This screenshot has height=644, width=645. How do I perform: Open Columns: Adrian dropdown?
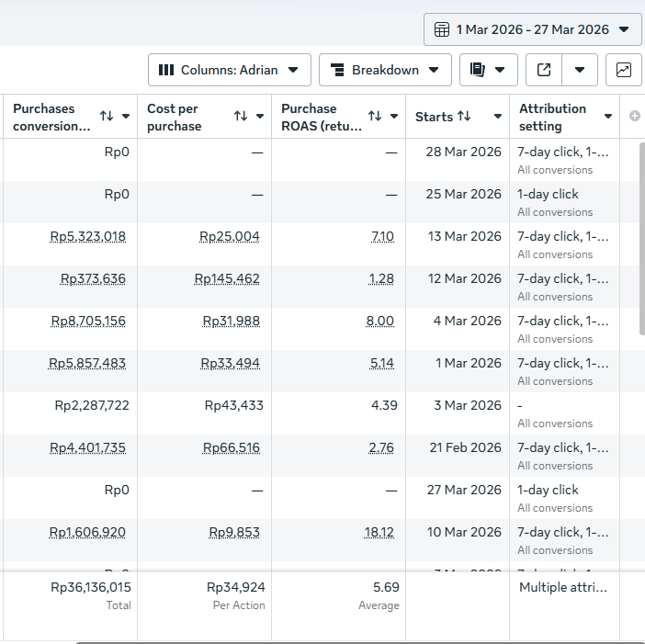coord(230,70)
